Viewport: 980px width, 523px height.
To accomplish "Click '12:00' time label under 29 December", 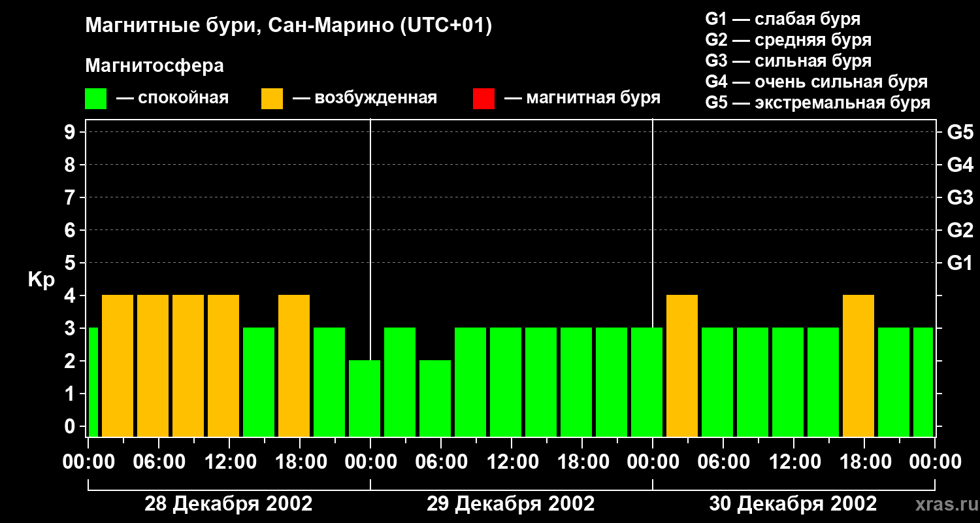I will pos(512,462).
